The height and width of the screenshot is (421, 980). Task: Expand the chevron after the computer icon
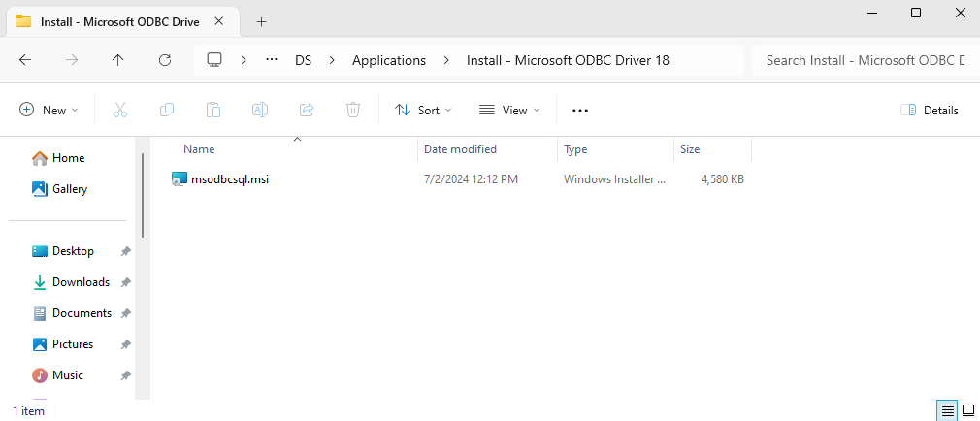244,60
